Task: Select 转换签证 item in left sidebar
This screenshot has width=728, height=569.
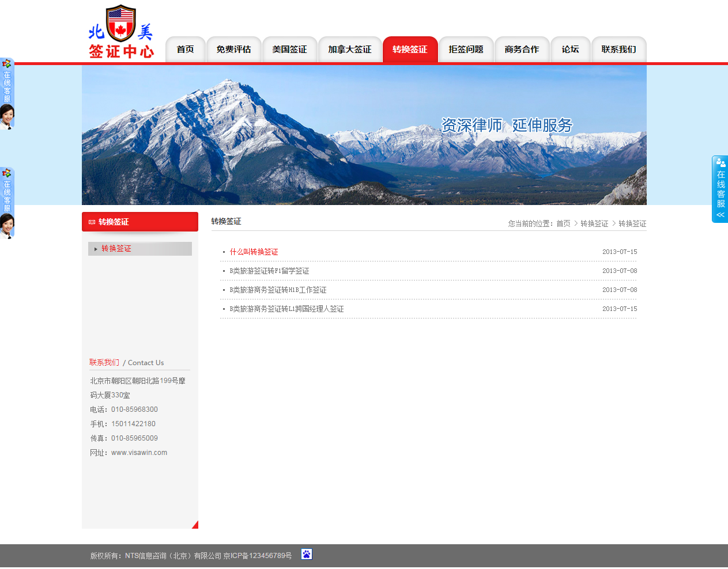Action: coord(116,249)
